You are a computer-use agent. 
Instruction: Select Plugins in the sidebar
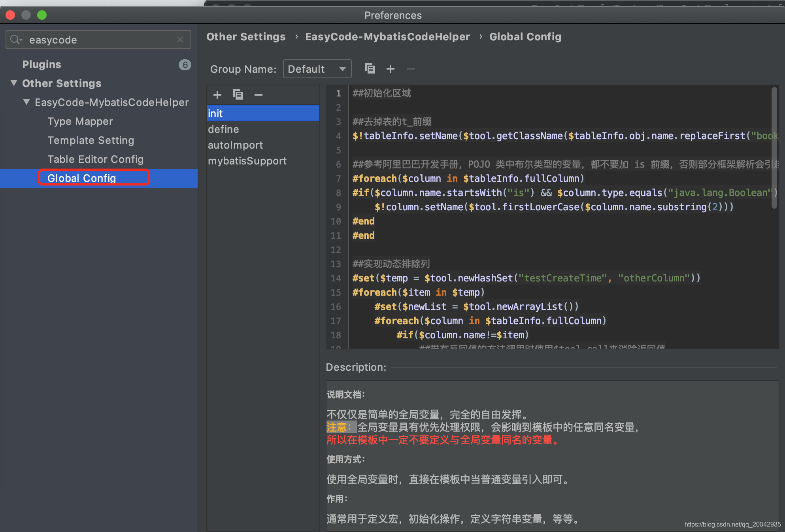click(x=42, y=64)
